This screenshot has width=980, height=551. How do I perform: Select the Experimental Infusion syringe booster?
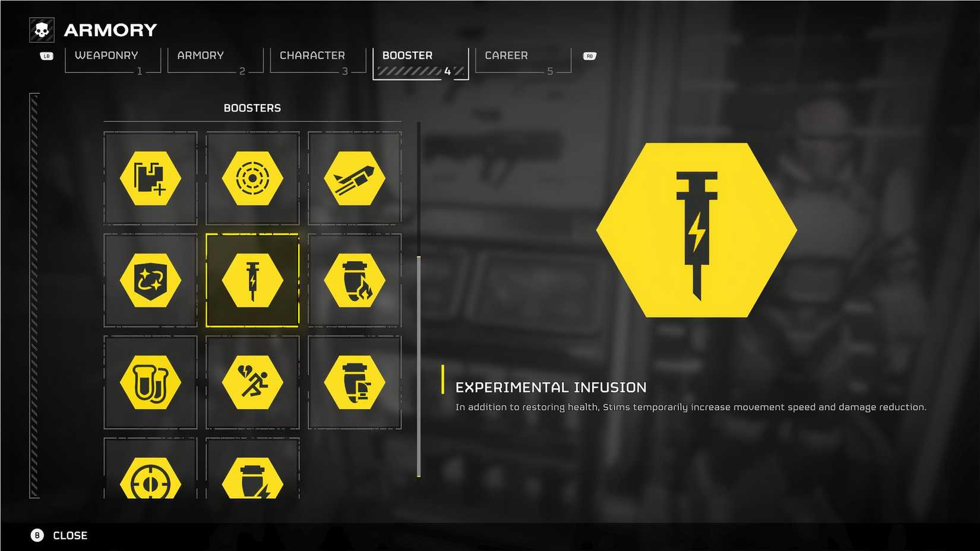[252, 280]
